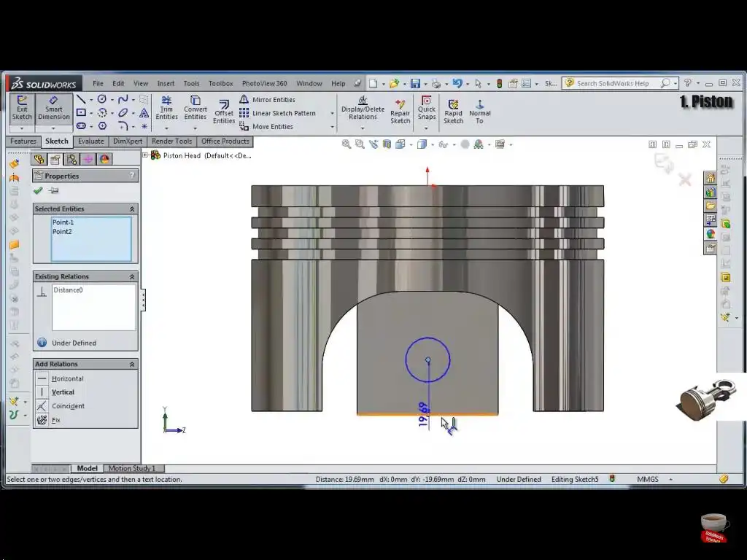
Task: Click the Section View icon
Action: click(x=387, y=144)
